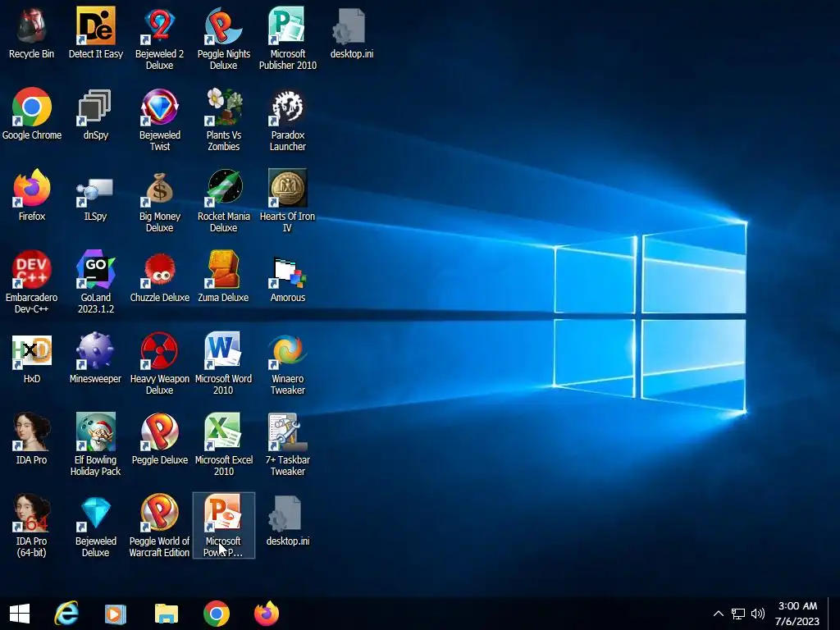Open the clock showing 3:00 AM
The image size is (840, 630).
pos(797,614)
